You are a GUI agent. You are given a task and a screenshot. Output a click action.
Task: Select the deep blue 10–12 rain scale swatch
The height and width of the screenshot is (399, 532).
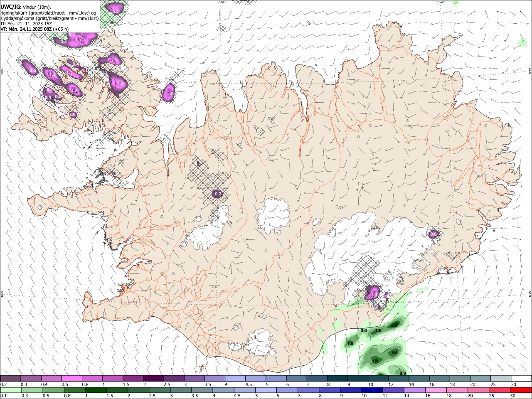coord(372,390)
